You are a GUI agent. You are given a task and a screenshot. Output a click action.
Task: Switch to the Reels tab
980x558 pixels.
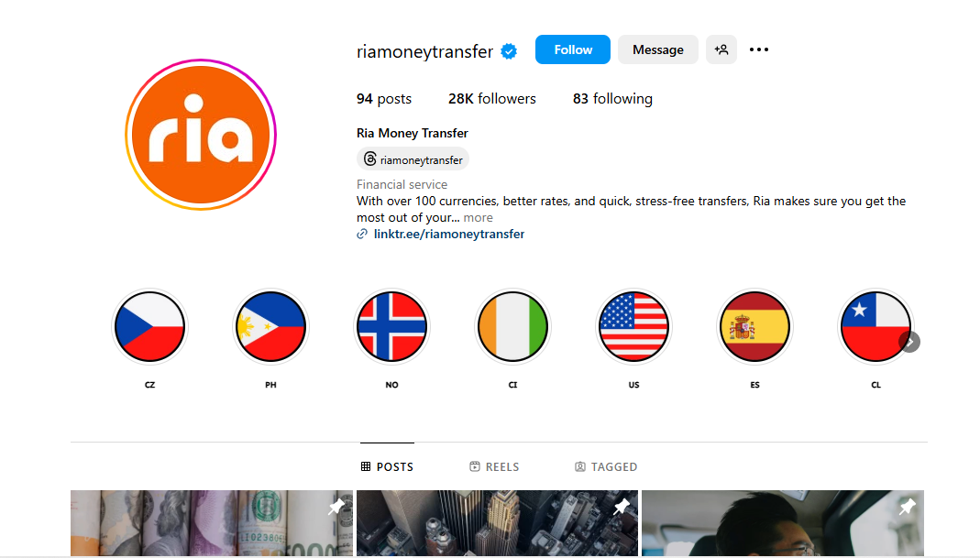click(494, 466)
